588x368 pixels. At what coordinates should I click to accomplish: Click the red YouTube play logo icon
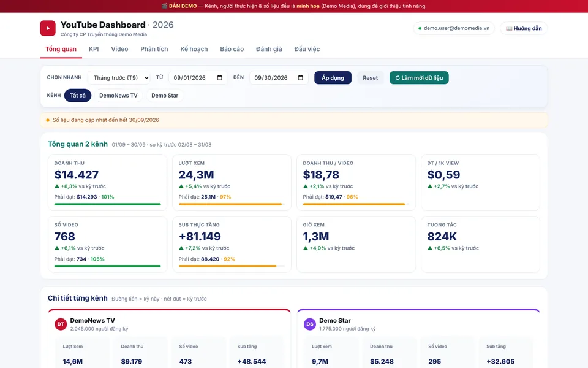click(48, 28)
